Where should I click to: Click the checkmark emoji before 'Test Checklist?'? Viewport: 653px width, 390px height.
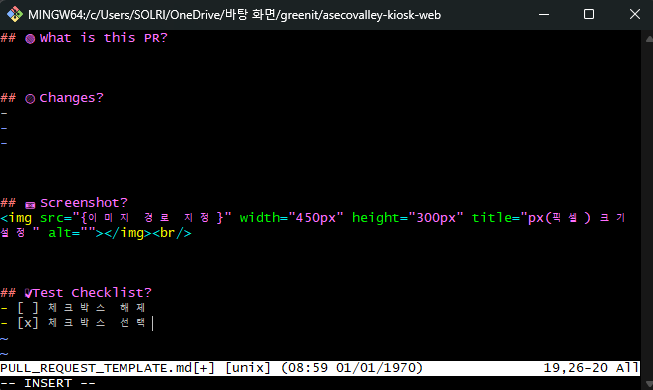coord(28,293)
